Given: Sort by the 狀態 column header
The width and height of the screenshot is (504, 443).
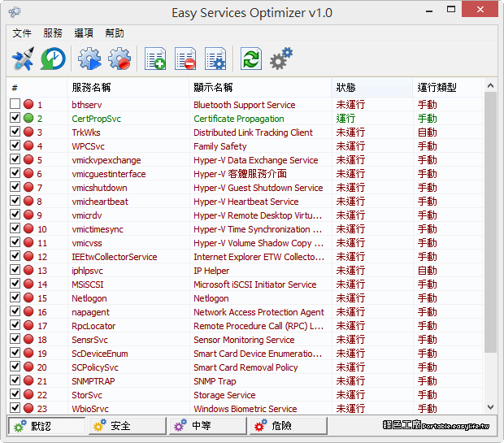Looking at the screenshot, I should [372, 87].
